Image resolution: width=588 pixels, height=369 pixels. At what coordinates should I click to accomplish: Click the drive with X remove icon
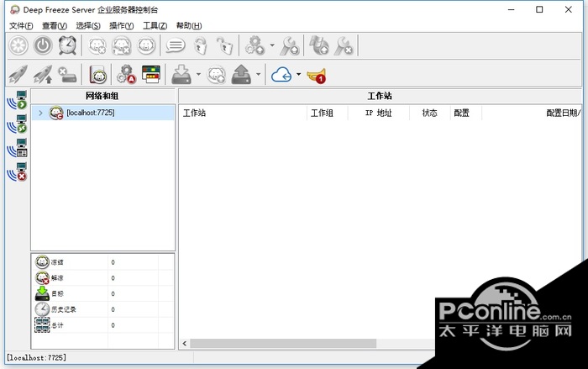(67, 74)
